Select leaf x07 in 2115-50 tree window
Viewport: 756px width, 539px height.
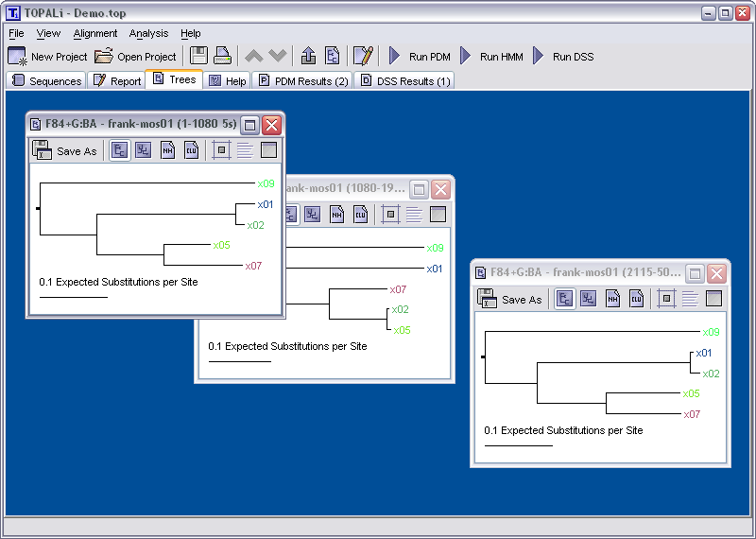click(692, 414)
